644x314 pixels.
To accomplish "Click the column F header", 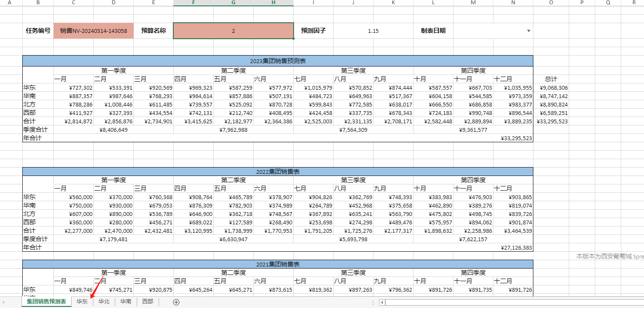I will pos(193,3).
